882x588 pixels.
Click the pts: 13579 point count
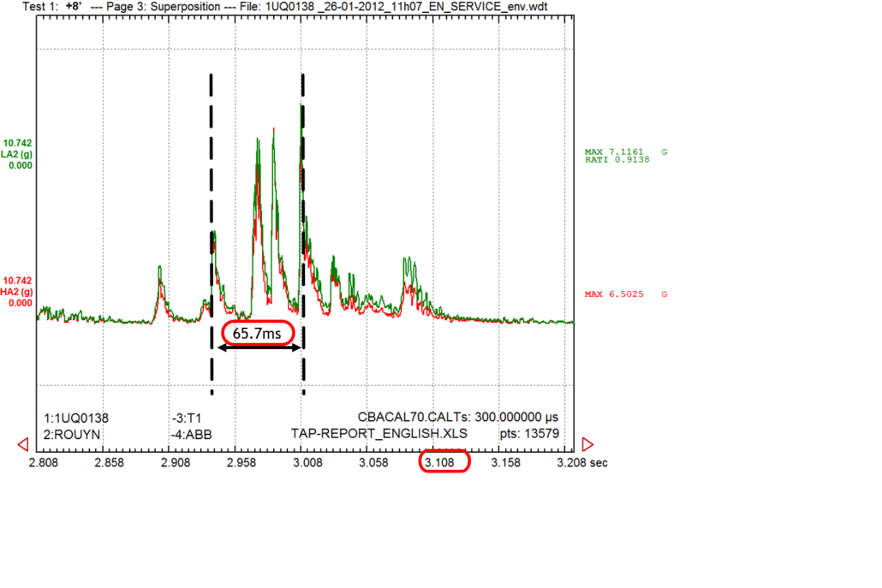pos(529,433)
